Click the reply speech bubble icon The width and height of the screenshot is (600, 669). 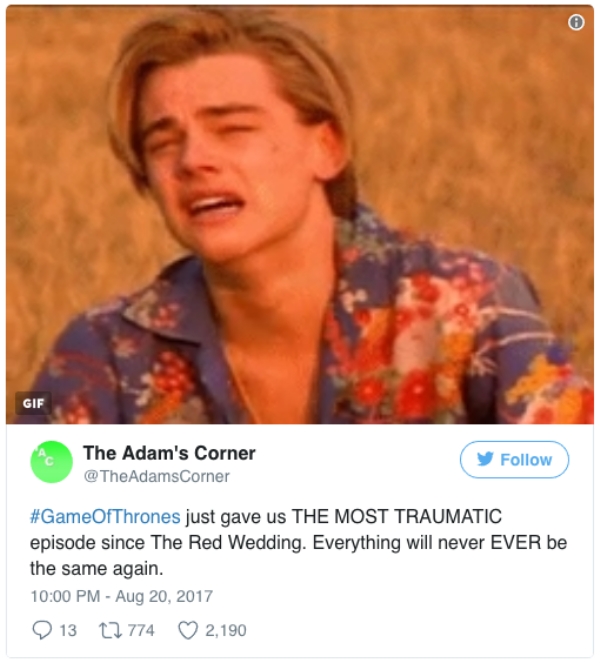pos(42,630)
